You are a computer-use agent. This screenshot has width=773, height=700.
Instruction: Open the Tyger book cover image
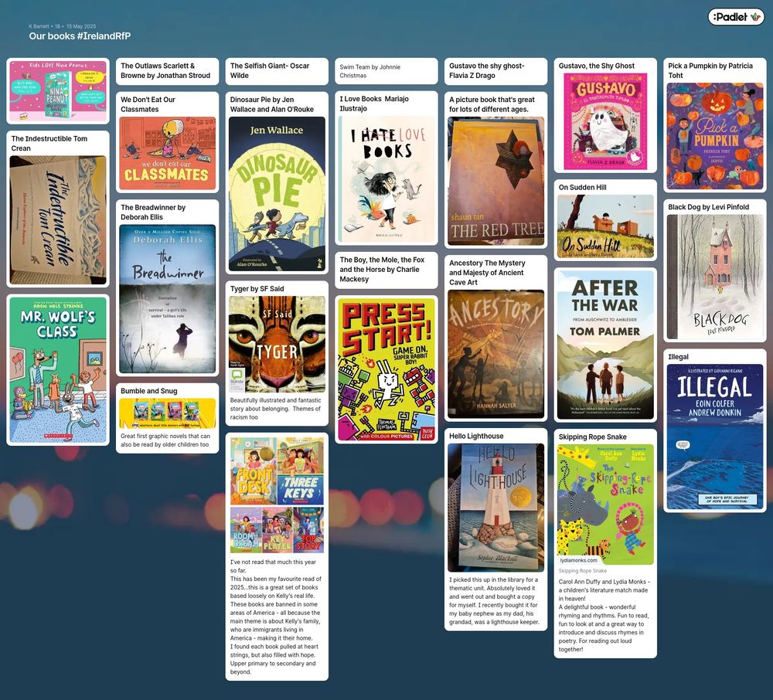(x=277, y=344)
